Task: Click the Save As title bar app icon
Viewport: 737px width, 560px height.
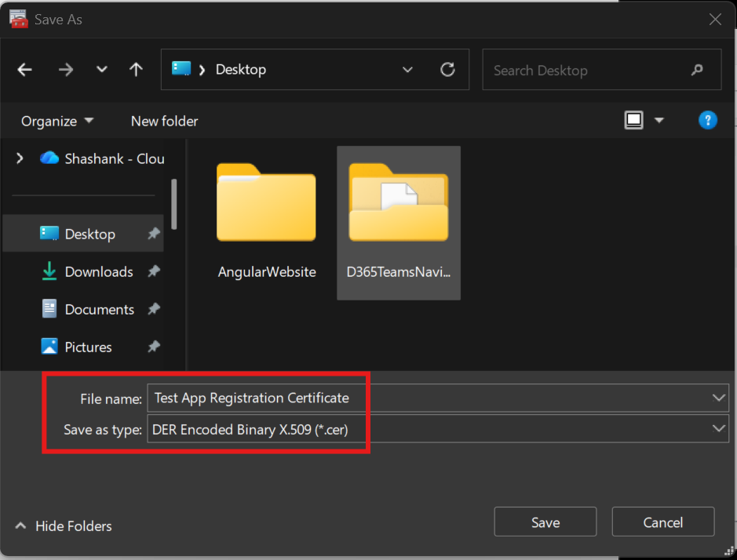Action: point(18,19)
